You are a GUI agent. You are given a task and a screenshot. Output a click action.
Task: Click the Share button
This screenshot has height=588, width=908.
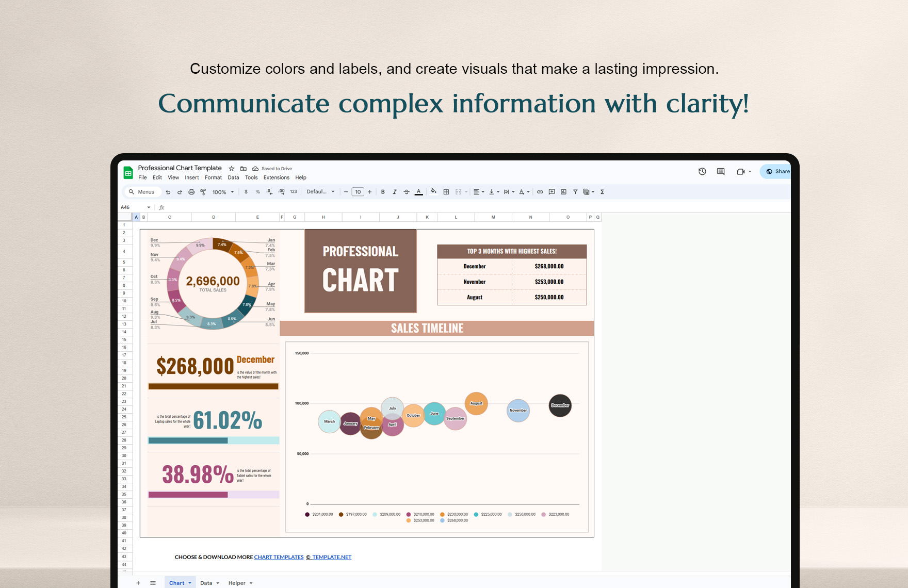[x=779, y=171]
